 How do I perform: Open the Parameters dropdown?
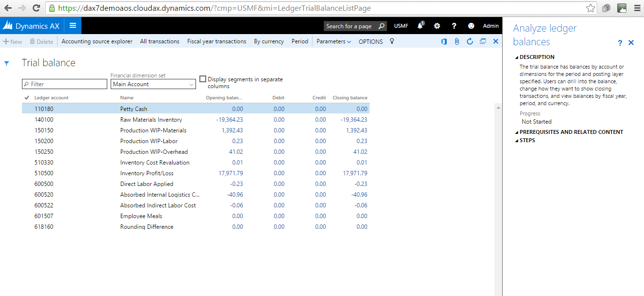pyautogui.click(x=333, y=41)
